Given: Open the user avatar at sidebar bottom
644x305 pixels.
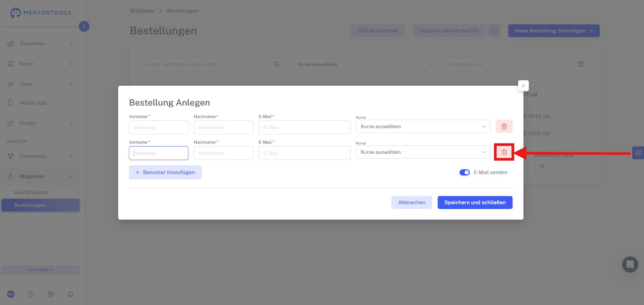Looking at the screenshot, I should (11, 294).
